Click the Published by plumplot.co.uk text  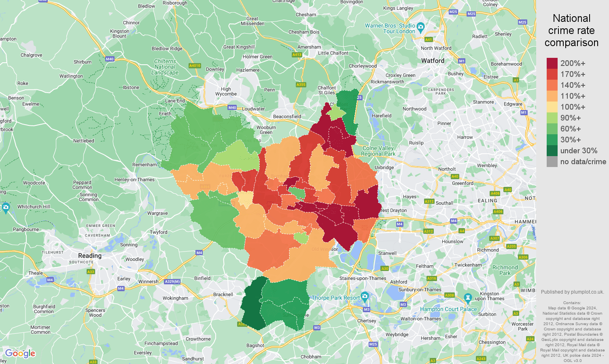(572, 292)
